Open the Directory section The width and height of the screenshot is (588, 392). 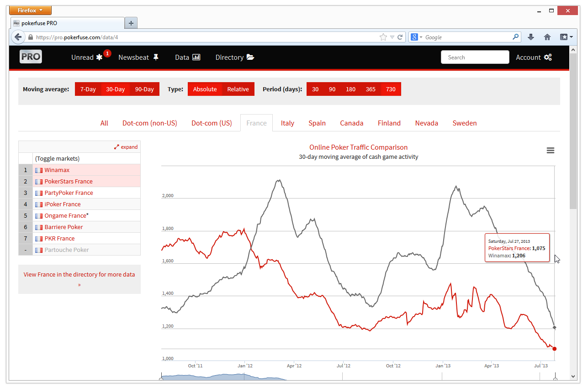tap(235, 57)
